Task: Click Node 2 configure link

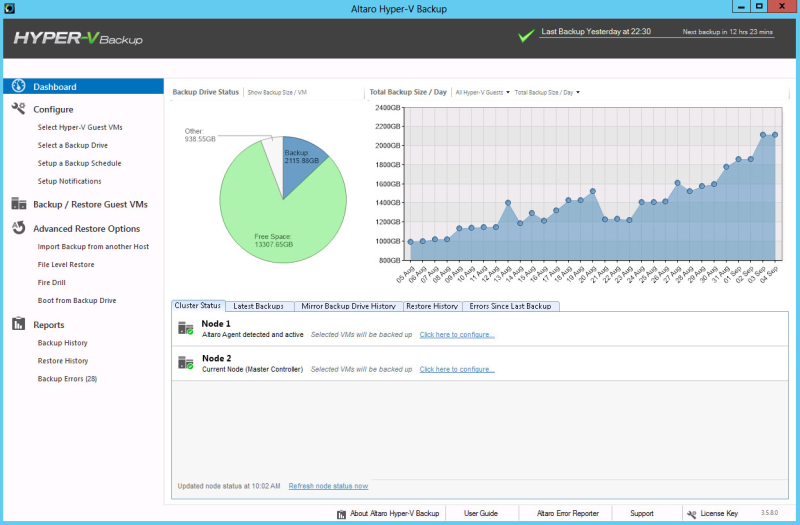Action: tap(457, 369)
